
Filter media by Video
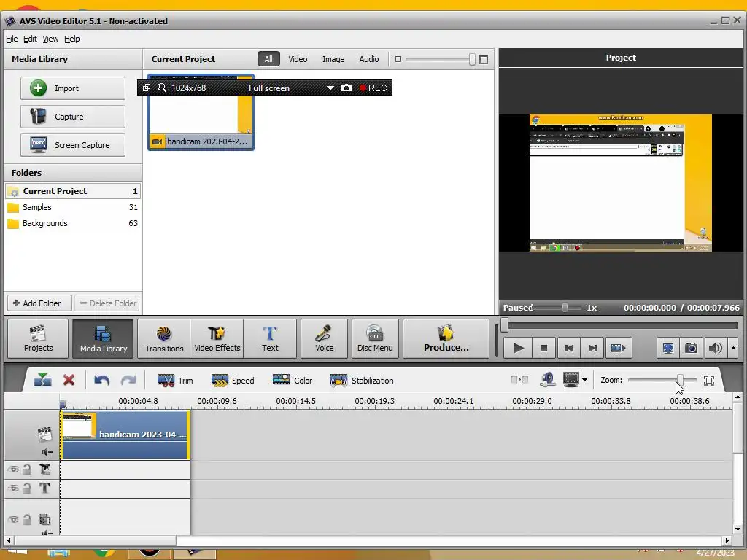[298, 59]
